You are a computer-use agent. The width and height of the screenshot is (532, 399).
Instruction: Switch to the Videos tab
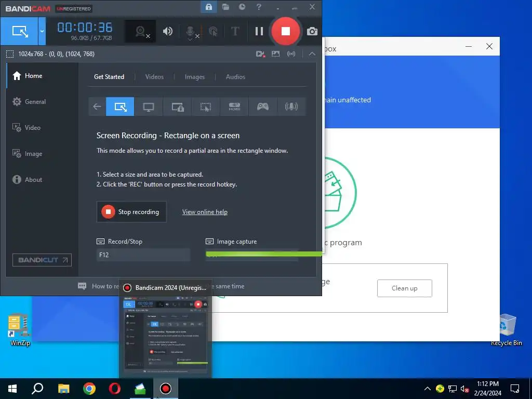tap(154, 77)
